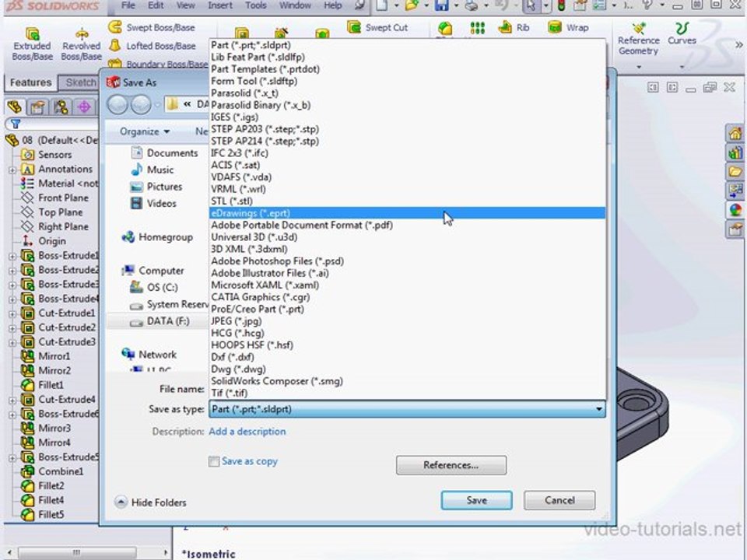Click the feature tree filter icon

[x=16, y=124]
